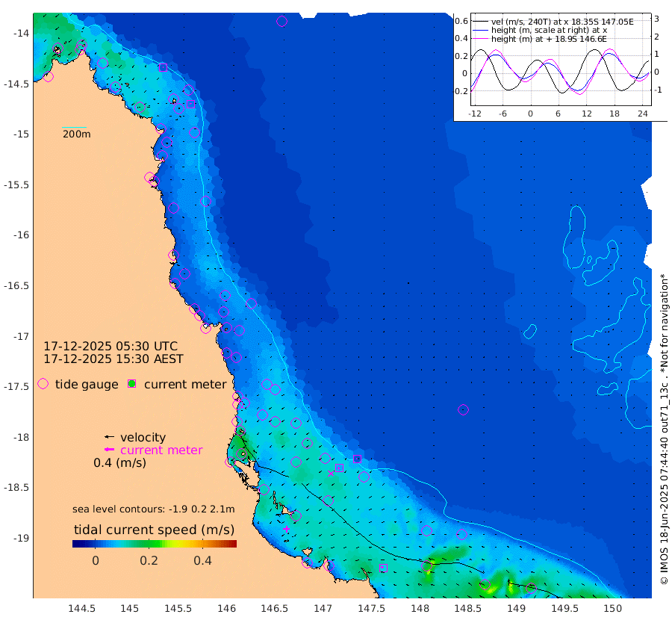Select the tide gauge circle at the map's top edge
Viewport: 672px width, 623px height.
[x=281, y=21]
